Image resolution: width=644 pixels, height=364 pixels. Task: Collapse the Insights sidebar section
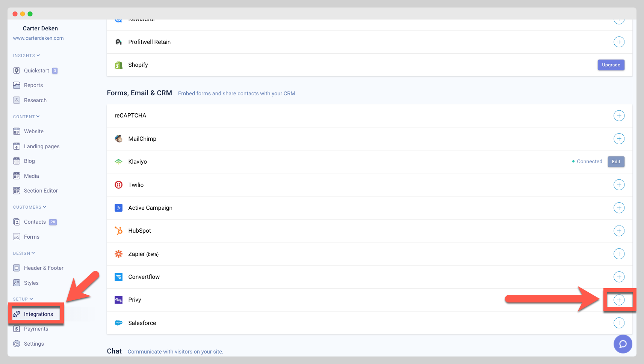coord(26,56)
